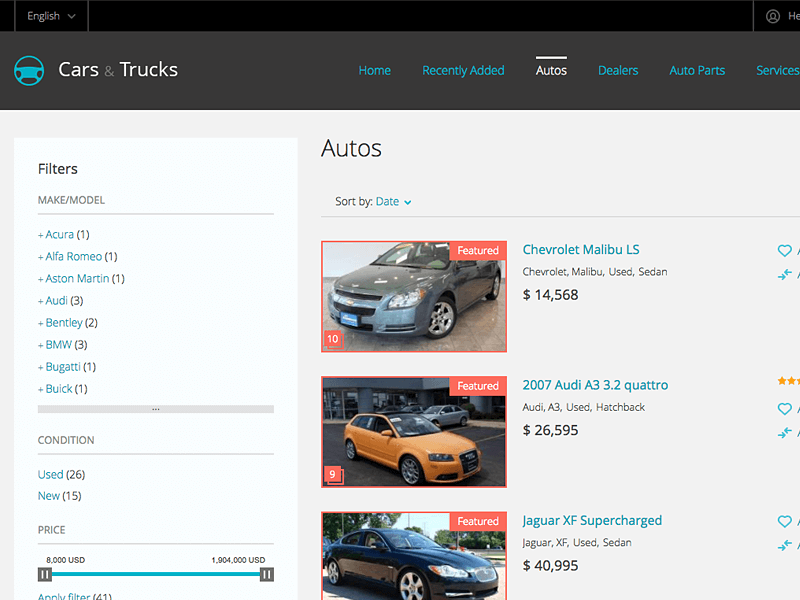The width and height of the screenshot is (800, 600).
Task: Click the 1,904,000 USD maximum price label
Action: [x=238, y=560]
